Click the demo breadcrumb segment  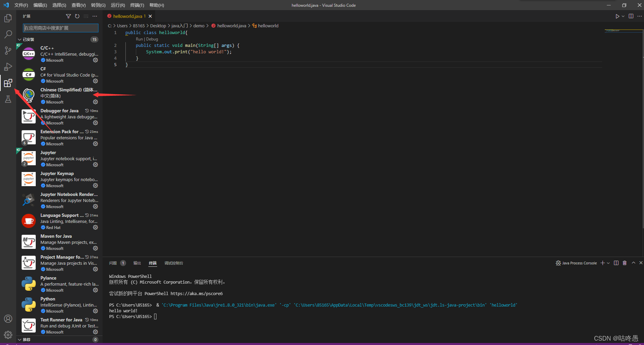[199, 26]
